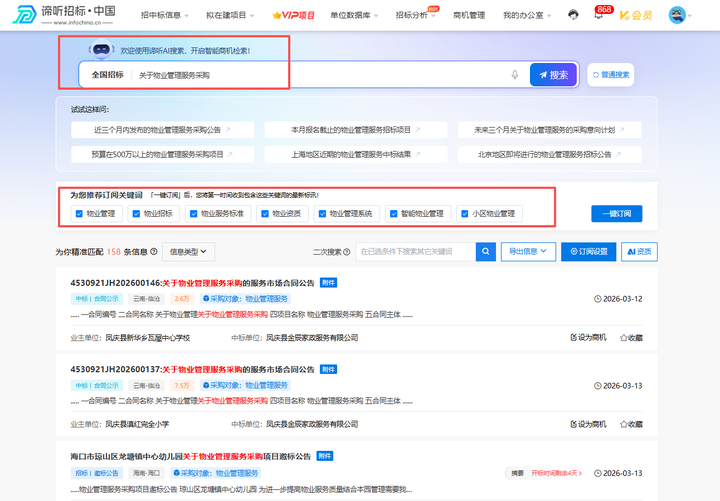720x501 pixels.
Task: Uncheck the 物业资质 keyword checkbox
Action: (x=264, y=214)
